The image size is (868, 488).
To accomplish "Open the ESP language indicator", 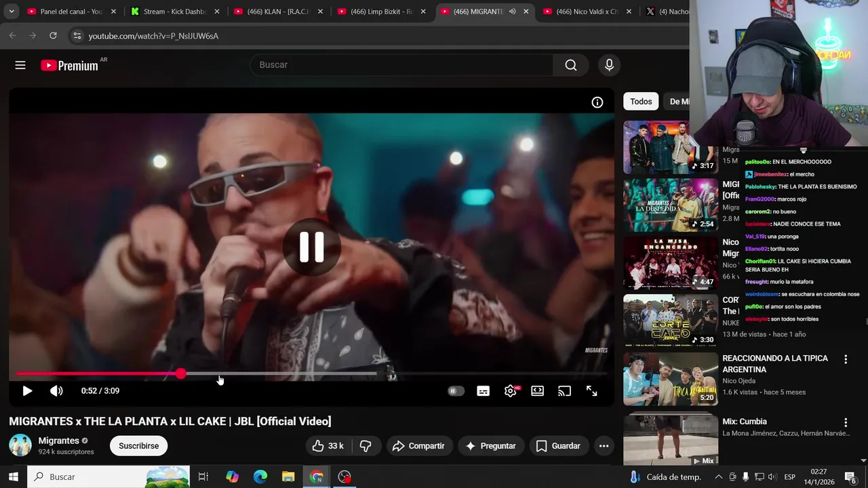I will [x=789, y=476].
